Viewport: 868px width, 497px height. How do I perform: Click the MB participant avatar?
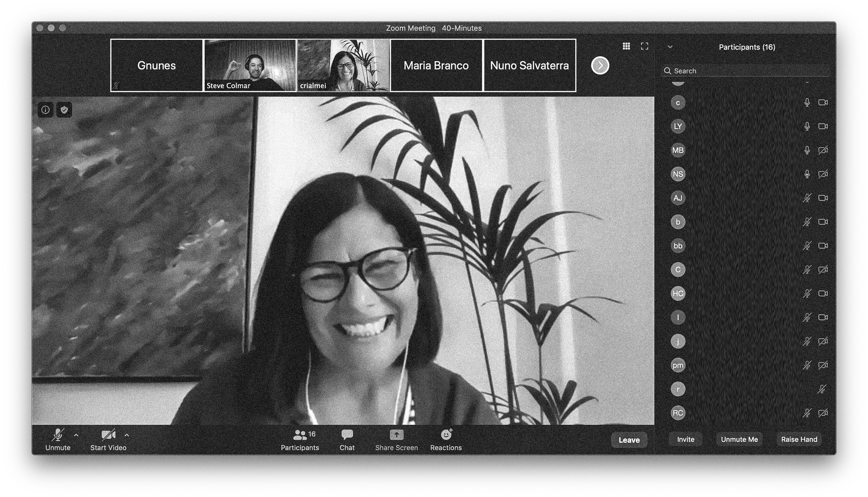[x=678, y=150]
